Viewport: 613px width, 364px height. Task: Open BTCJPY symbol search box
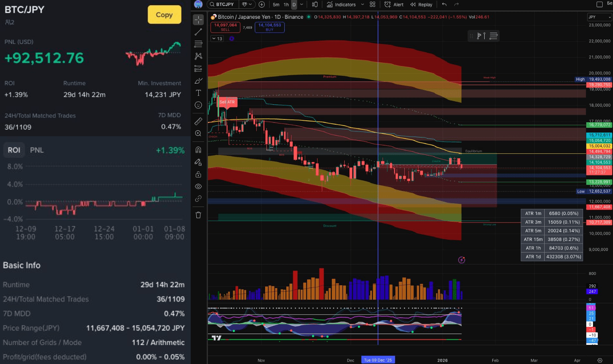point(223,4)
